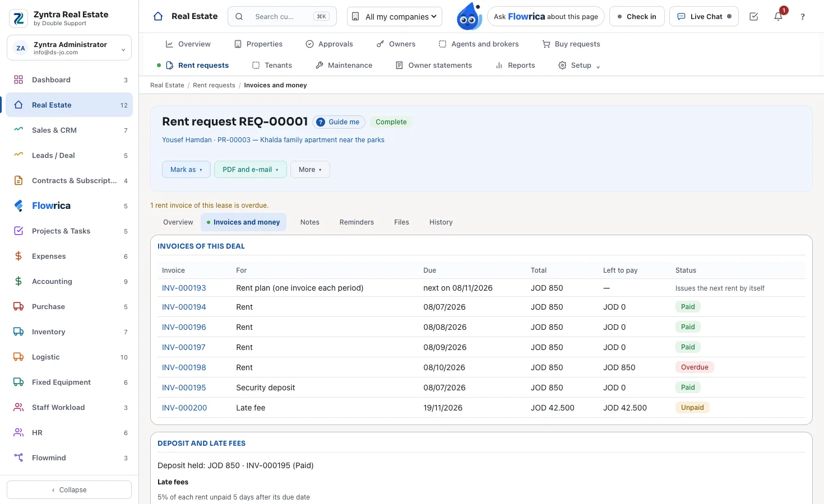Open the Mark as dropdown
The image size is (824, 504).
point(186,169)
